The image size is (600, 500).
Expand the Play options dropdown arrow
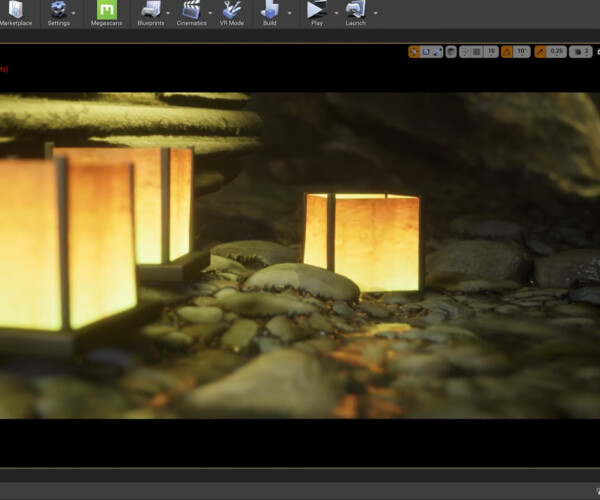point(335,13)
